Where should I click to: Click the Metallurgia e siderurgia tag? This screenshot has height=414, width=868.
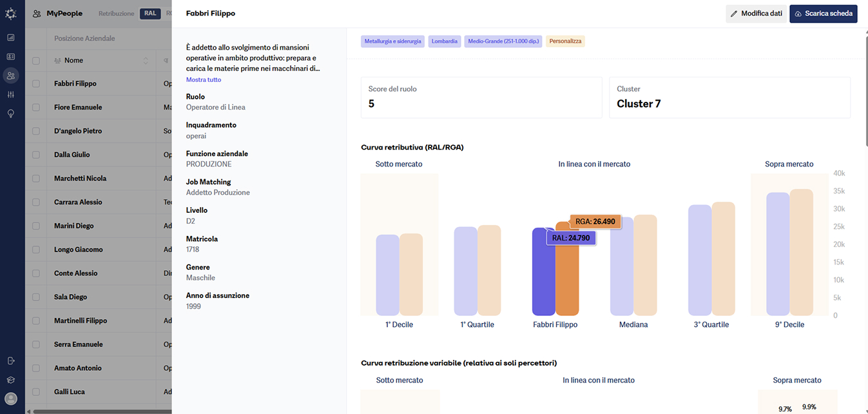click(392, 41)
